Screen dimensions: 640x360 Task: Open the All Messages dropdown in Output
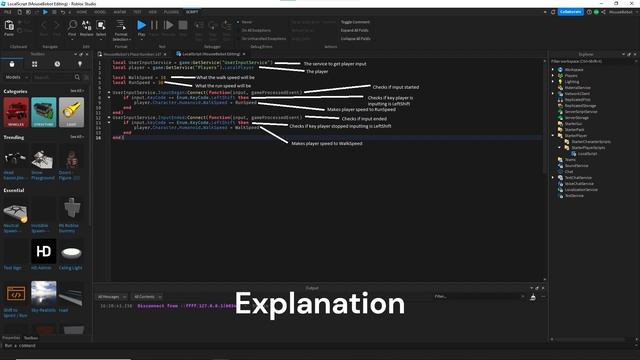coord(111,297)
